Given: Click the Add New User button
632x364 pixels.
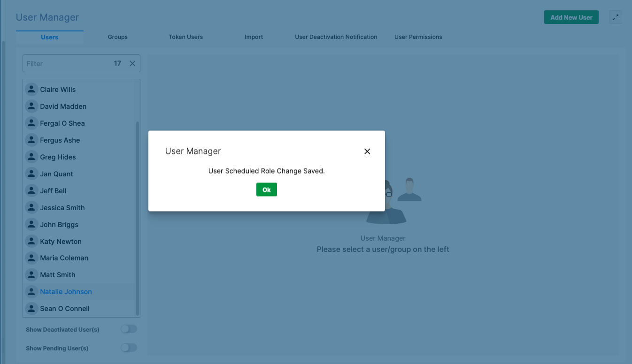Looking at the screenshot, I should (x=571, y=17).
